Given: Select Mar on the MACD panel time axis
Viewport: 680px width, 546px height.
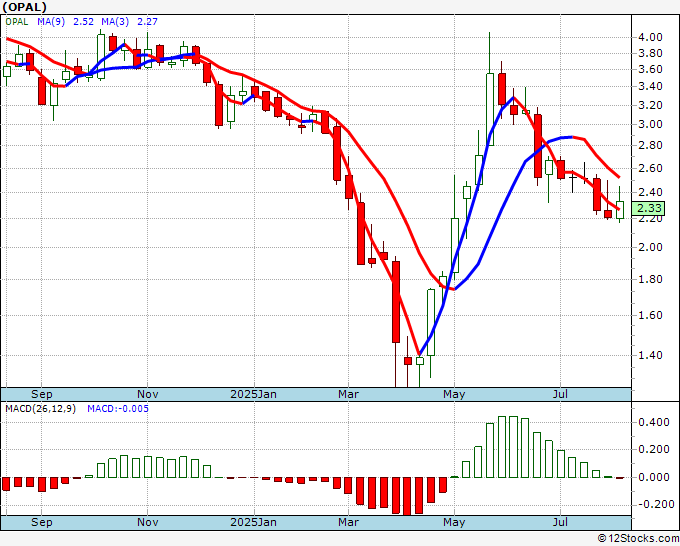Looking at the screenshot, I should point(349,522).
